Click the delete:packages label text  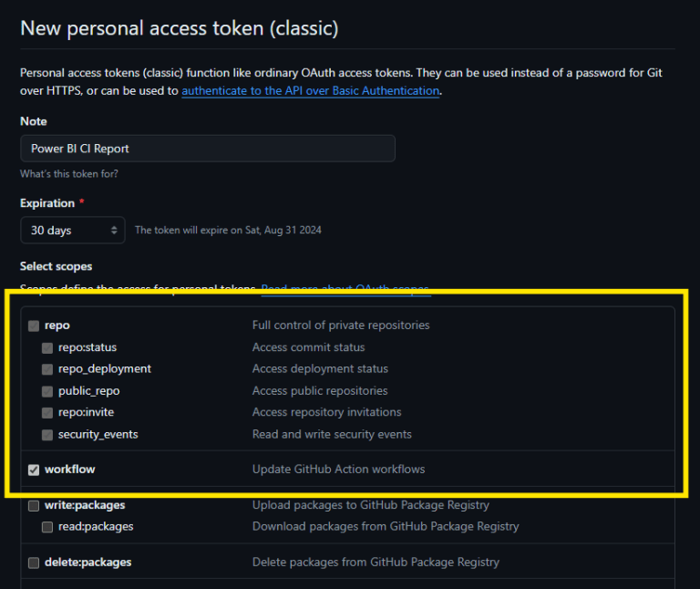point(87,563)
